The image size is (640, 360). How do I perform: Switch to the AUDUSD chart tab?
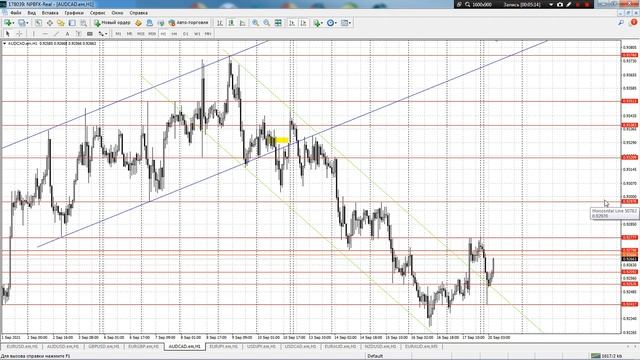tap(62, 347)
